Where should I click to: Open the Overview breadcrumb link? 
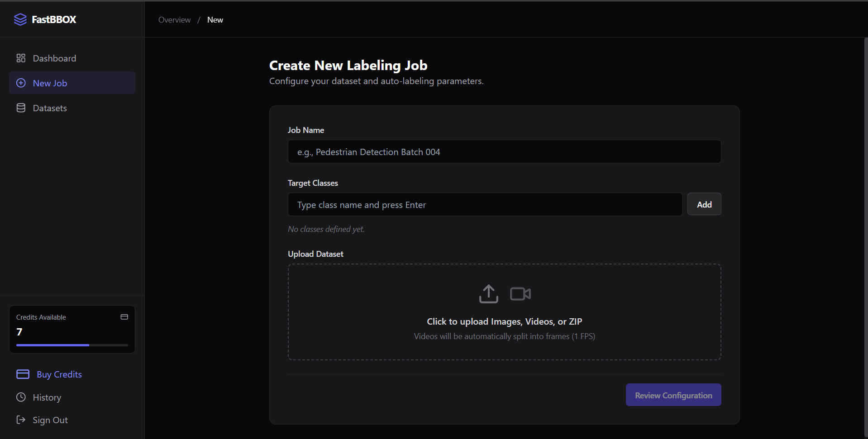click(x=174, y=19)
